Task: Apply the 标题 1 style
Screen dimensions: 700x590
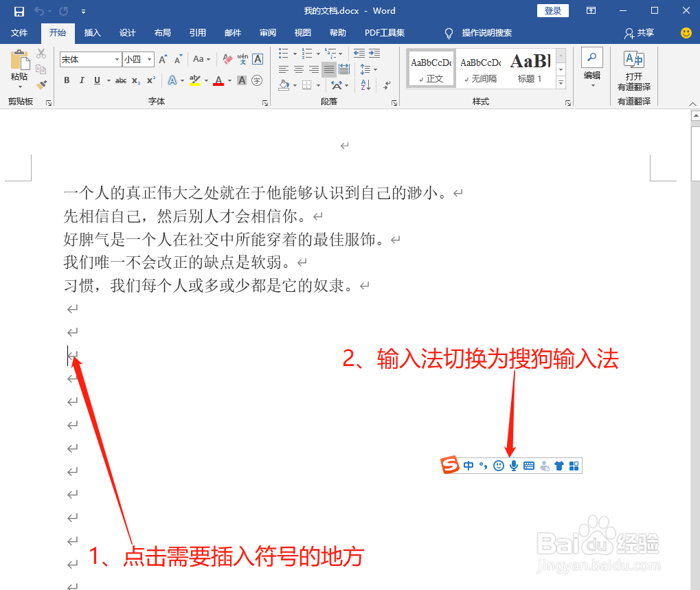Action: (530, 68)
